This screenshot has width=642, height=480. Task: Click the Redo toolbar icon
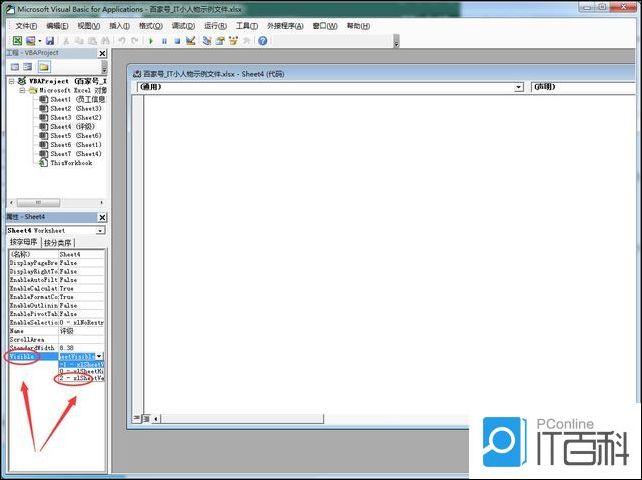(135, 41)
